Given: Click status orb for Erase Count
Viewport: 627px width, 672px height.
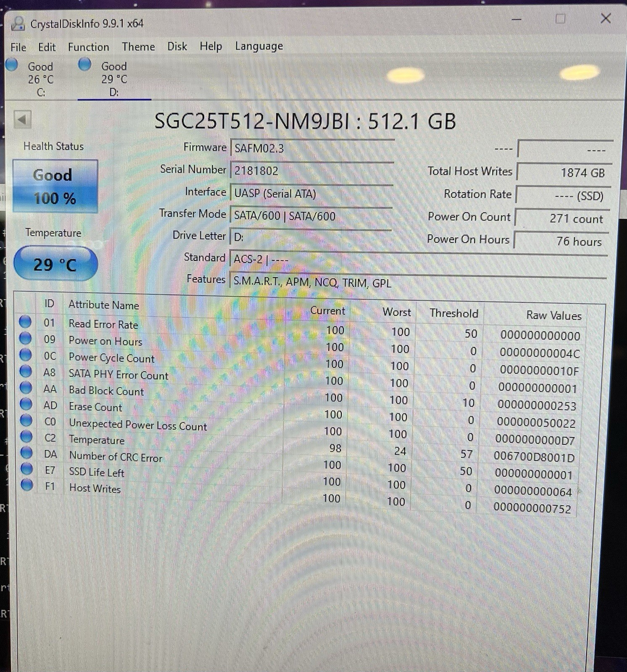Looking at the screenshot, I should coord(26,404).
